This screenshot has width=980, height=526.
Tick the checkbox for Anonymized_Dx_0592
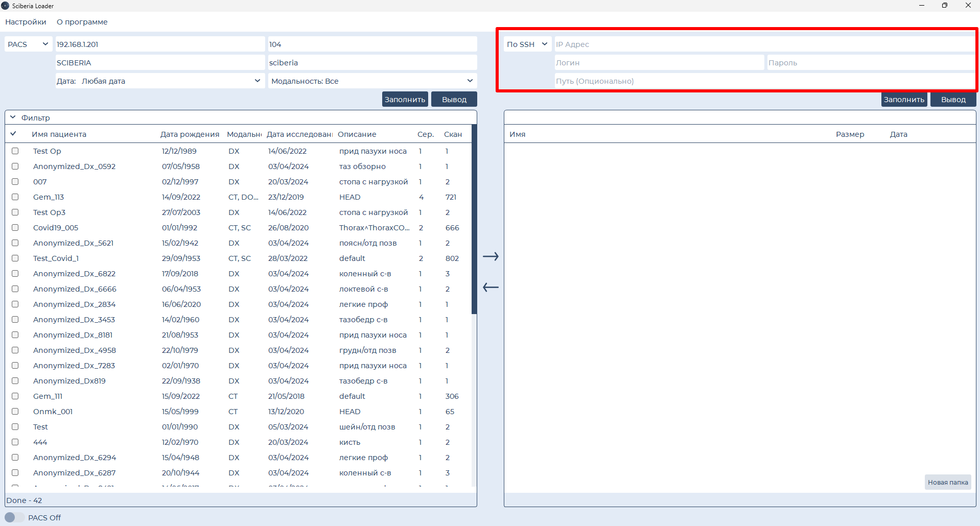tap(15, 166)
